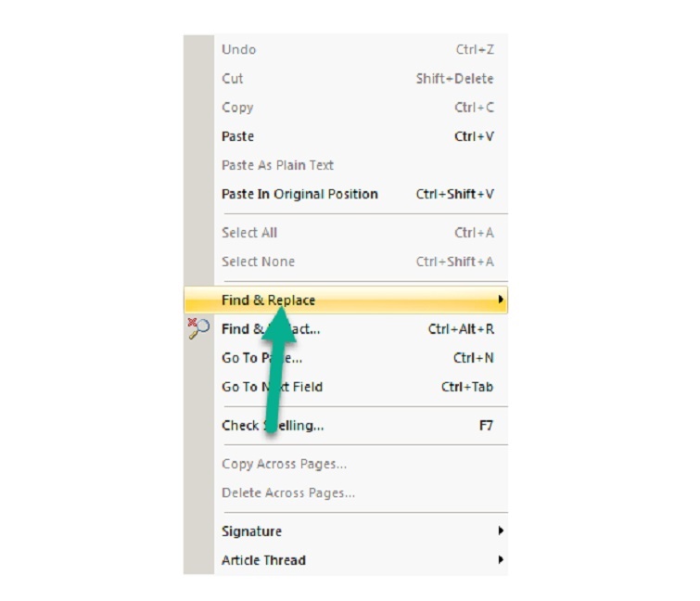Expand the Find & Replace submenu arrow
Image resolution: width=700 pixels, height=601 pixels.
[x=501, y=300]
